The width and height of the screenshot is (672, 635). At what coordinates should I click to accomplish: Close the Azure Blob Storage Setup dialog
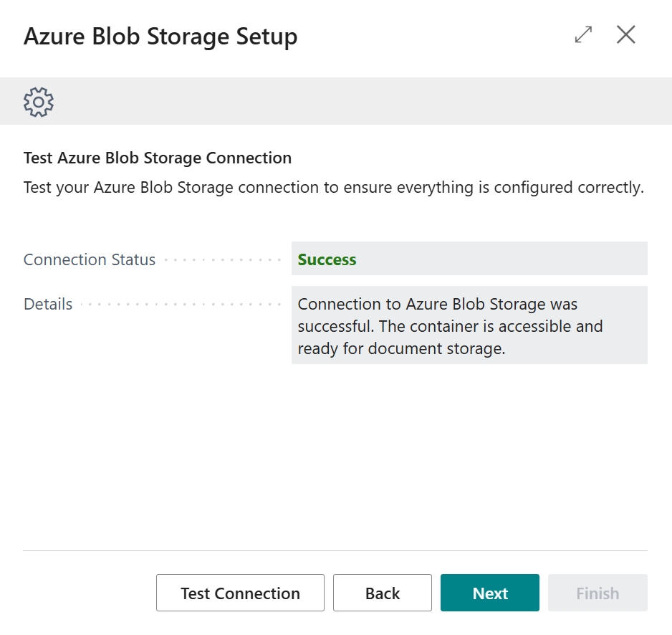(626, 34)
